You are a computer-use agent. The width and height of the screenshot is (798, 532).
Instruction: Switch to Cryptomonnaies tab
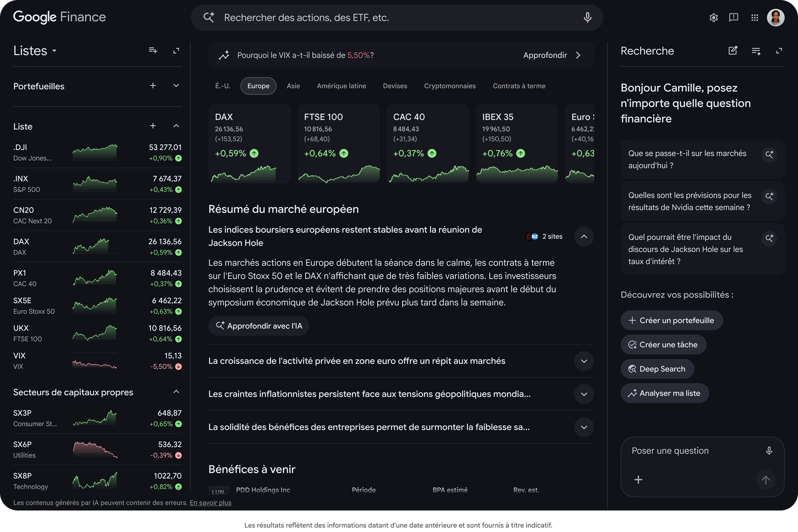tap(450, 86)
